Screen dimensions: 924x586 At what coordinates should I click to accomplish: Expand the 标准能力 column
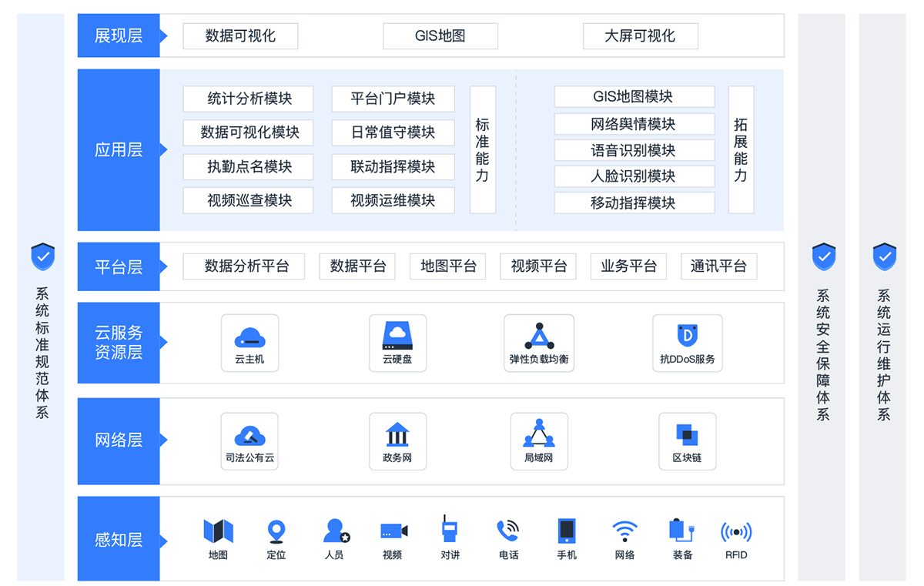[x=482, y=150]
